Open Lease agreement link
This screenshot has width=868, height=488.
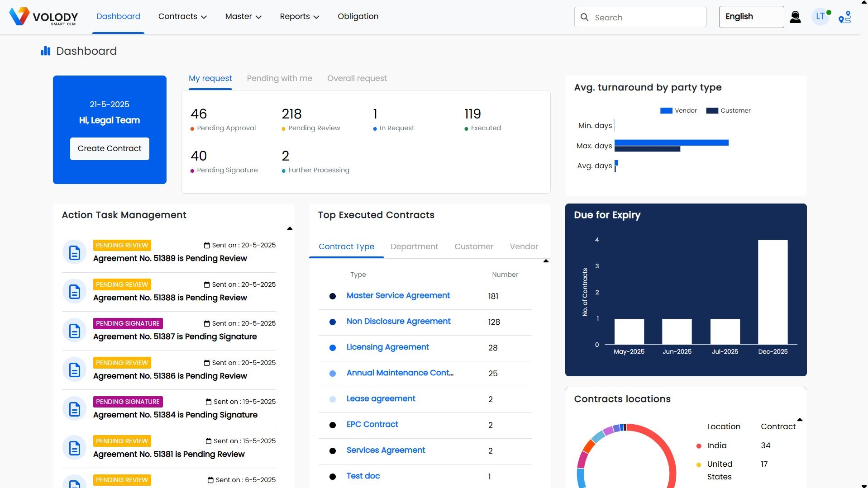point(381,399)
